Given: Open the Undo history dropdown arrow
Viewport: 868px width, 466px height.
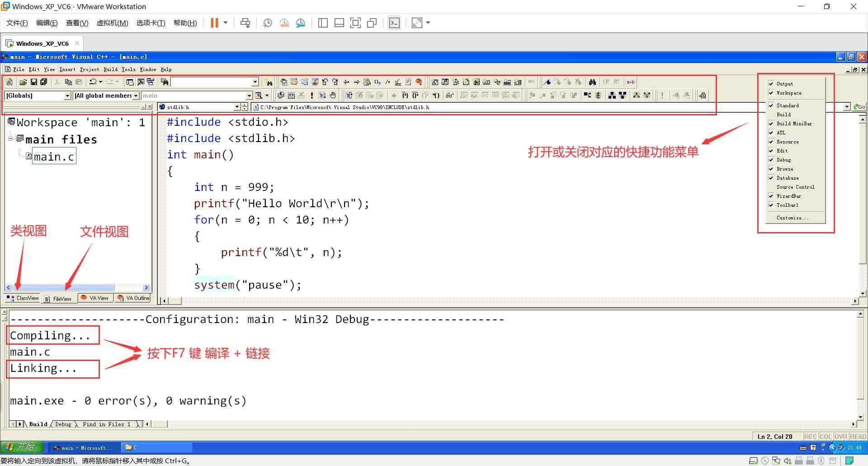Looking at the screenshot, I should [x=100, y=82].
